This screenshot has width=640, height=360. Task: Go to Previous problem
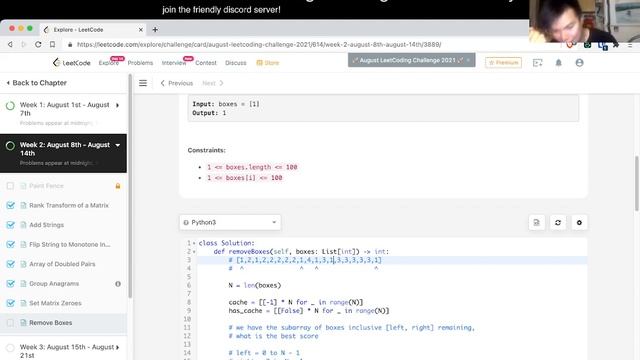[176, 83]
